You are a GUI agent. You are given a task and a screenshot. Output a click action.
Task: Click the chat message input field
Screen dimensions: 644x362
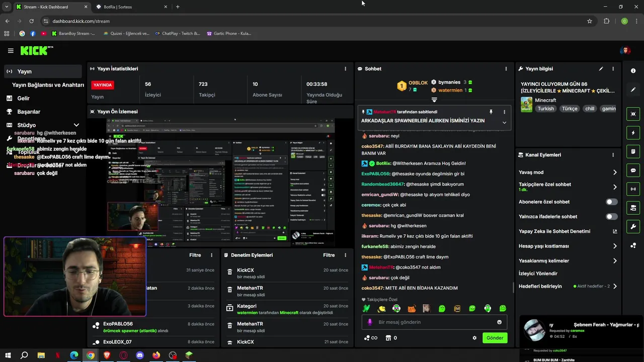[x=434, y=322]
